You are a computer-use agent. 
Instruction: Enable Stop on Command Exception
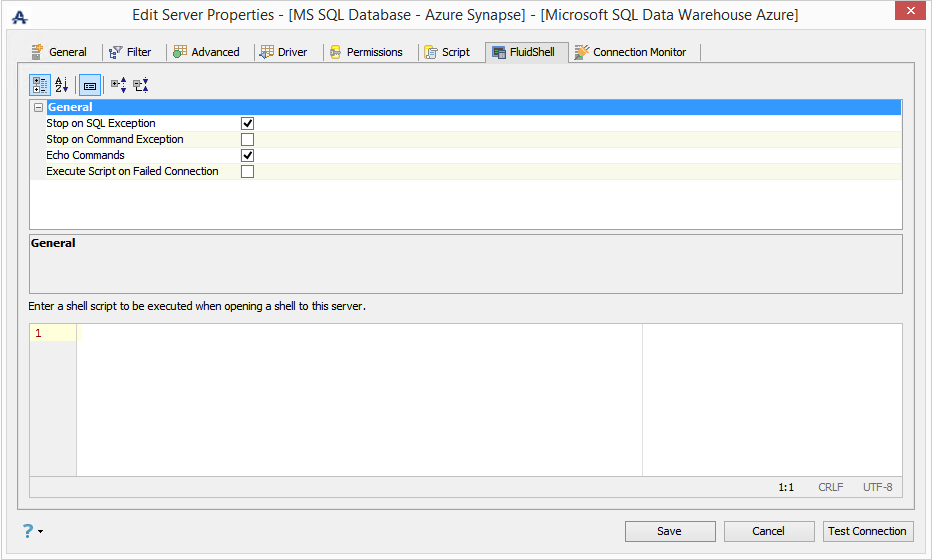[x=247, y=139]
